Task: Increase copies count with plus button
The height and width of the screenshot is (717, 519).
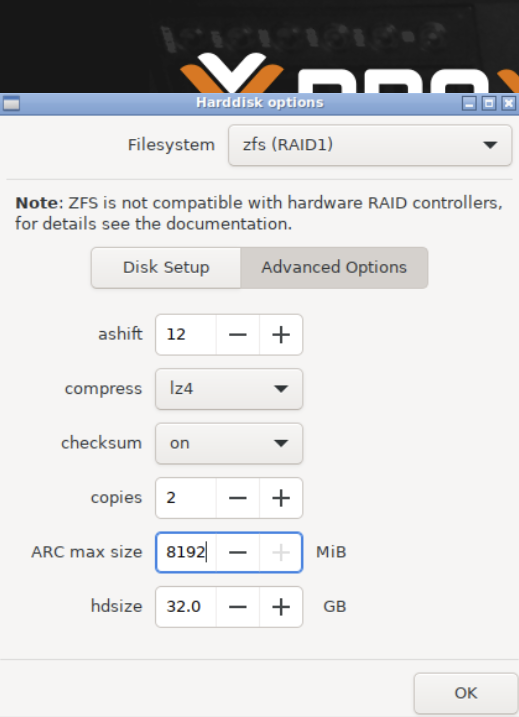Action: point(281,498)
